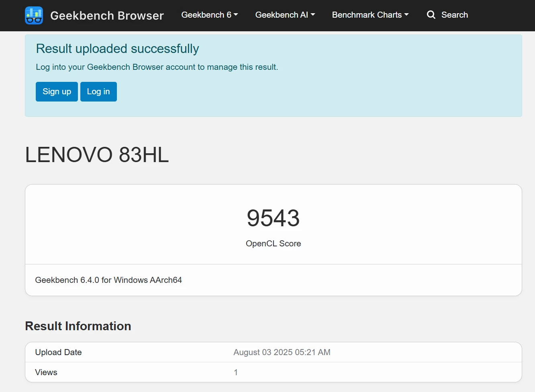Select the LENOVO 83HL heading text
535x392 pixels.
[97, 154]
